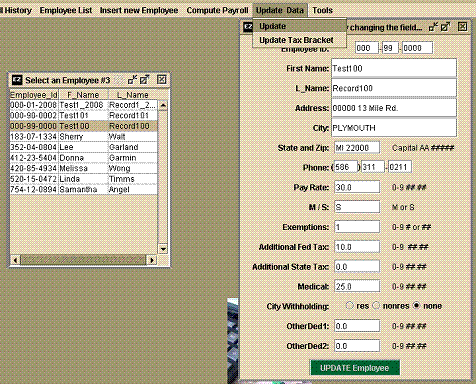Select the 'none' city withholding option
Screen dimensions: 476x384
click(416, 306)
